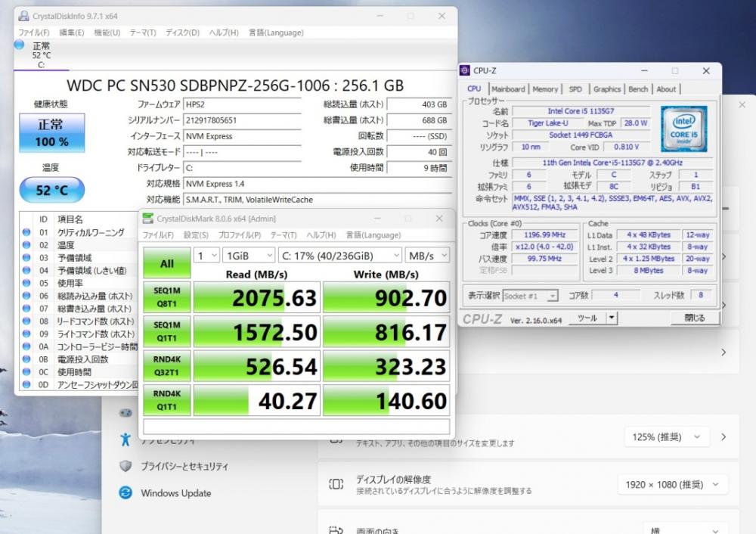756x534 pixels.
Task: Click the privacy and security shield icon
Action: point(125,466)
